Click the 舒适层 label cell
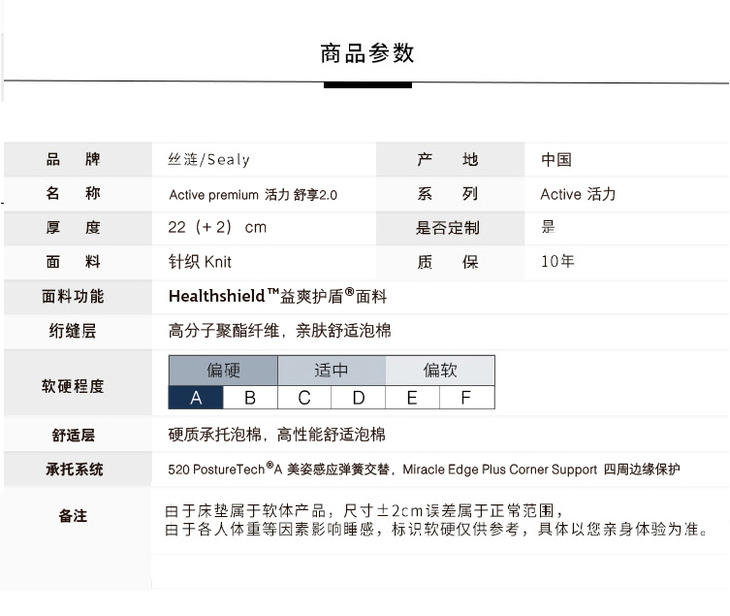Viewport: 730px width, 616px height. [78, 435]
